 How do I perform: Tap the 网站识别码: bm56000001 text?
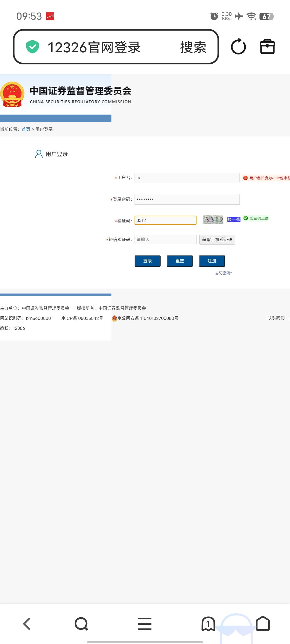[26, 318]
